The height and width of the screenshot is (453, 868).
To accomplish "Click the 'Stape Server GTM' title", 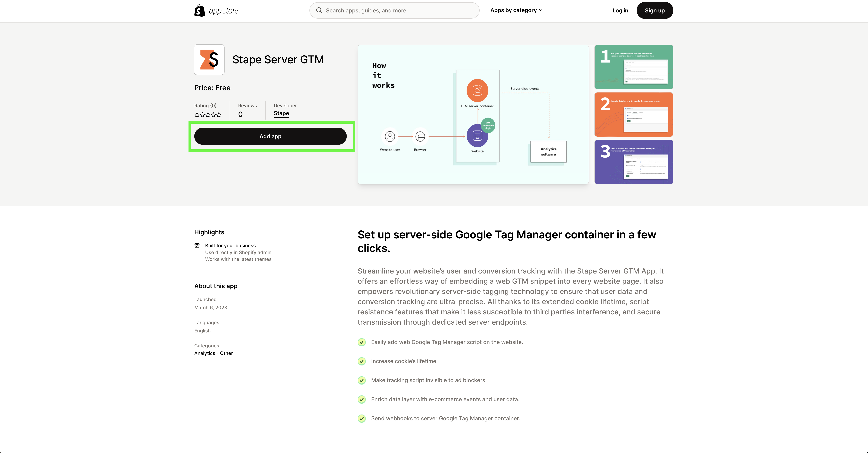I will [x=278, y=60].
